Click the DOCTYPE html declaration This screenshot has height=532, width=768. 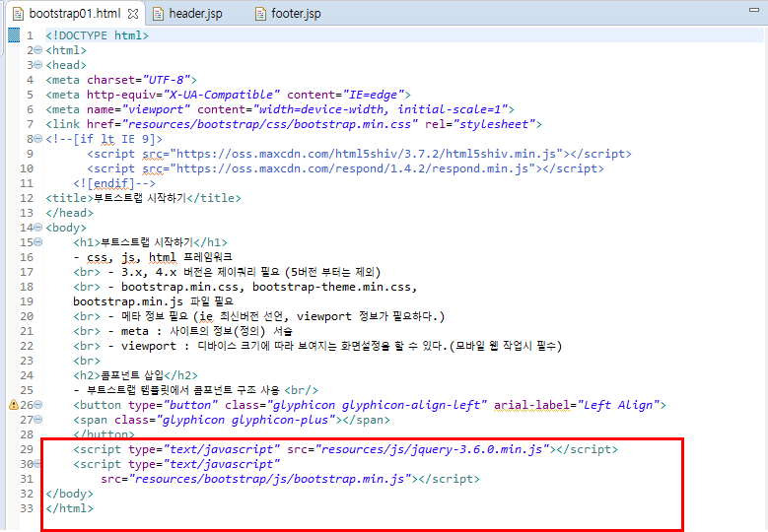click(x=97, y=35)
